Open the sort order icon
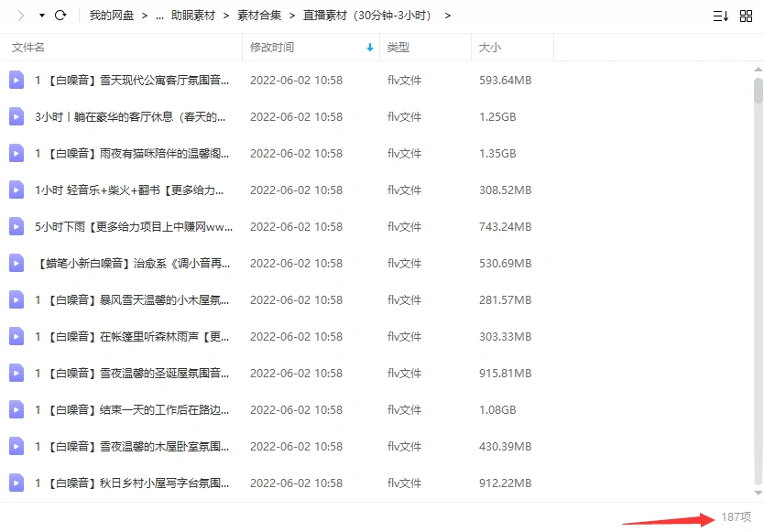The image size is (764, 532). [x=720, y=15]
